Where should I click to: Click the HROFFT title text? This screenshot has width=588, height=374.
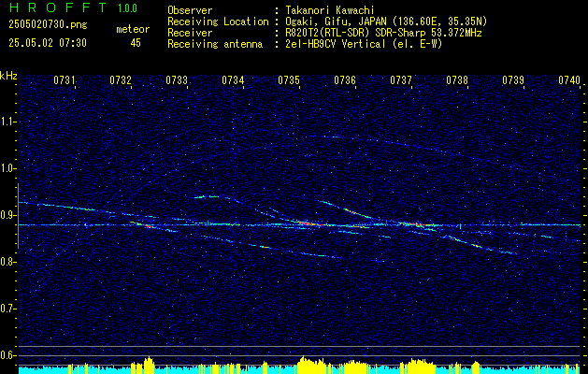pyautogui.click(x=58, y=7)
